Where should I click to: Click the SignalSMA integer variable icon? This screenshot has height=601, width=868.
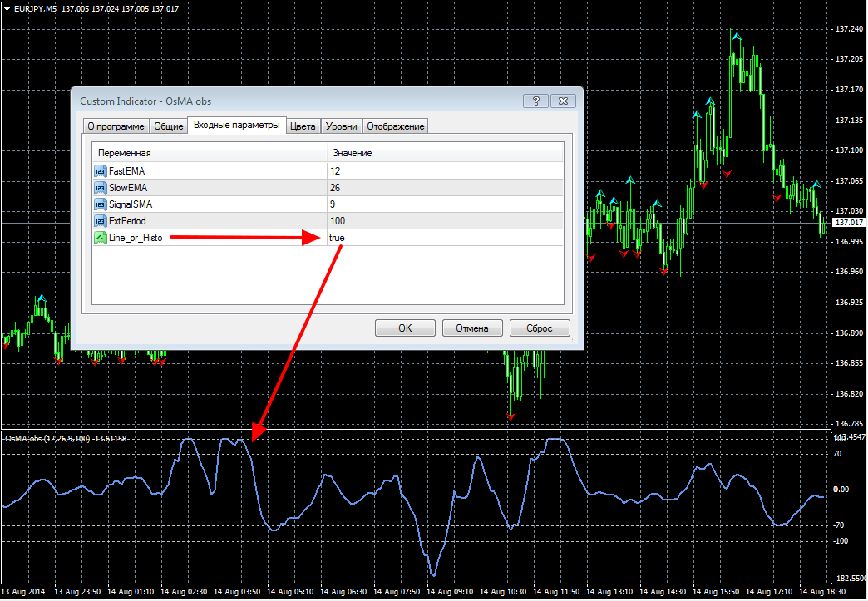101,204
